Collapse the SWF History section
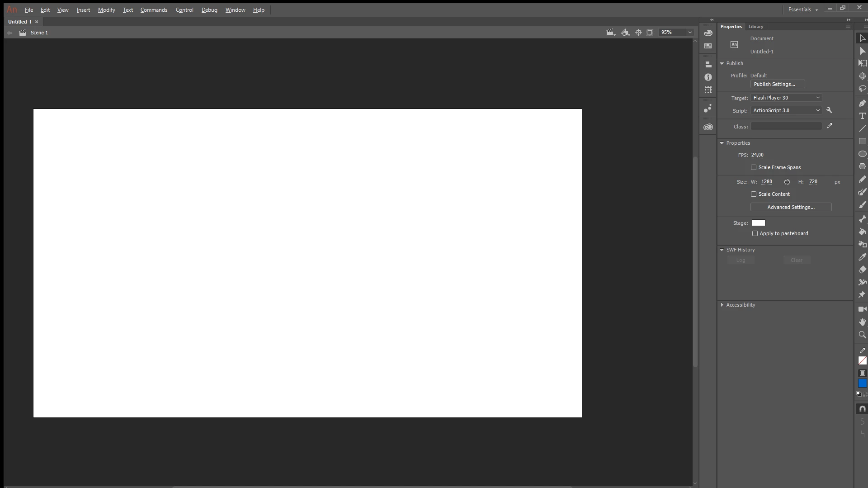The image size is (868, 488). pyautogui.click(x=722, y=250)
